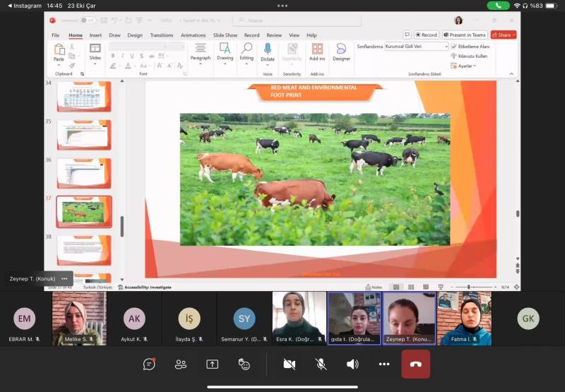Click the Present in Teams button
Screen dimensions: 565x392
pyautogui.click(x=465, y=35)
